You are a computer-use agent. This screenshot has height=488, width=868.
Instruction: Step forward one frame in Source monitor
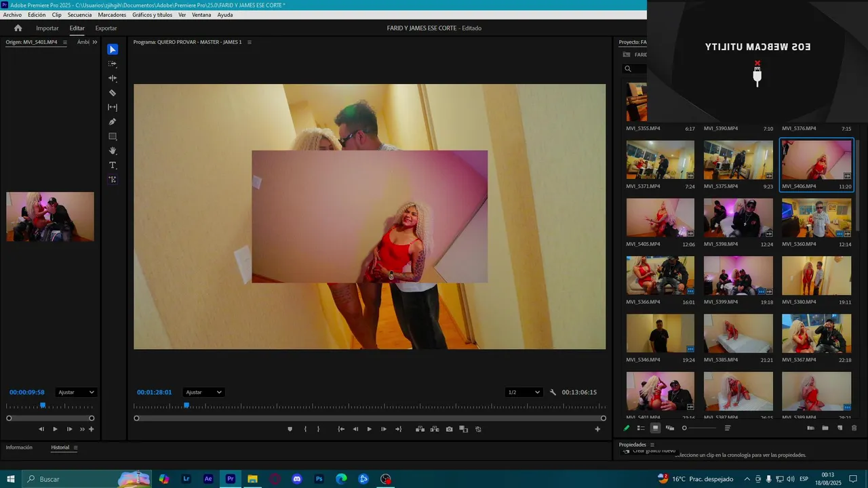[69, 429]
